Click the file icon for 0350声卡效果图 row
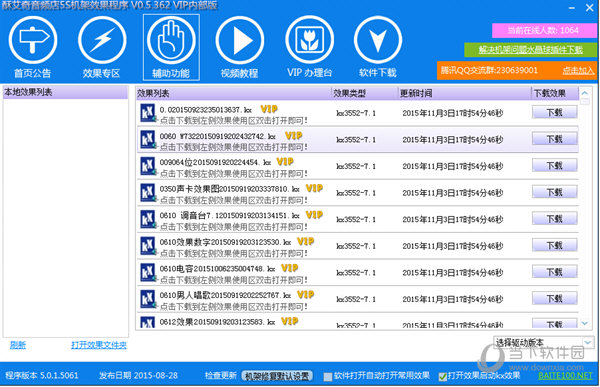This screenshot has height=387, width=600. click(148, 193)
